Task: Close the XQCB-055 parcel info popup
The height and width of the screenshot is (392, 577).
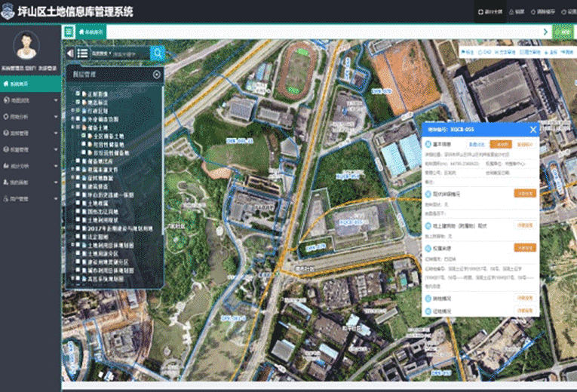Action: 532,129
